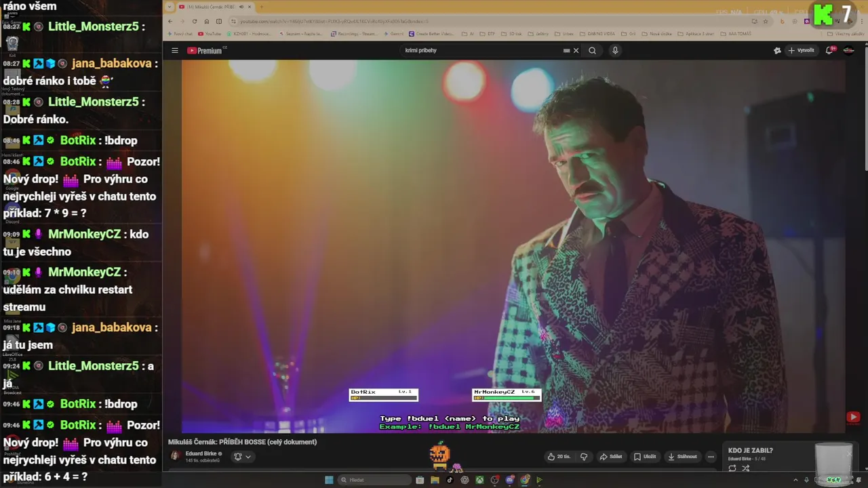This screenshot has height=488, width=868.
Task: Open a new browser tab with plus
Action: (261, 7)
